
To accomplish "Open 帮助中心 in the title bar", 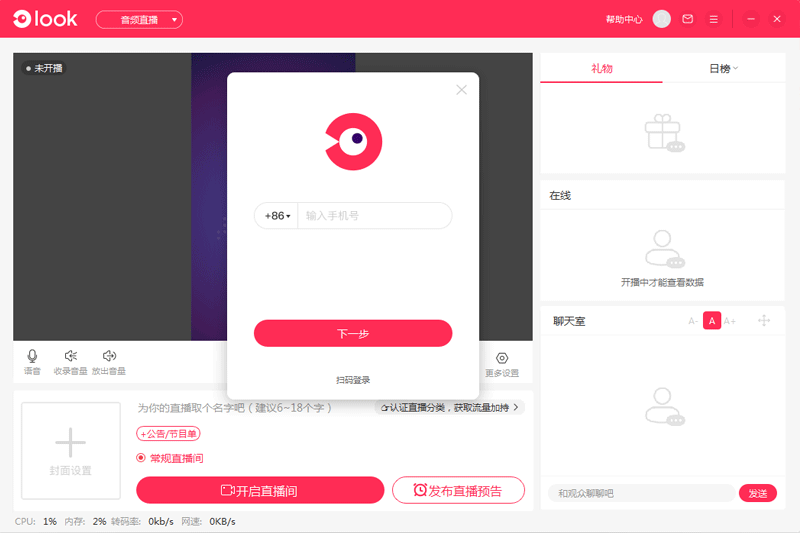I will (x=624, y=19).
